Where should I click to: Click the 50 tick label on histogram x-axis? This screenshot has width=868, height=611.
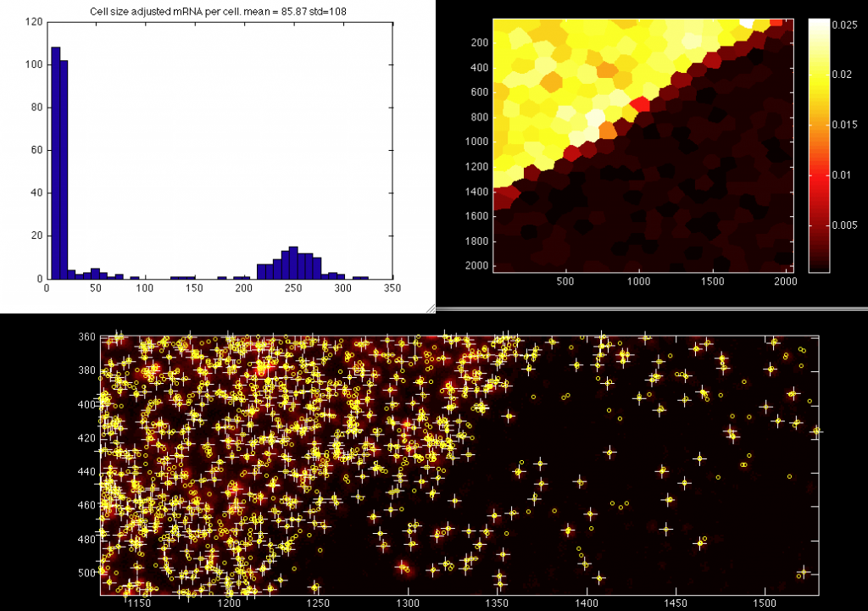click(x=96, y=288)
